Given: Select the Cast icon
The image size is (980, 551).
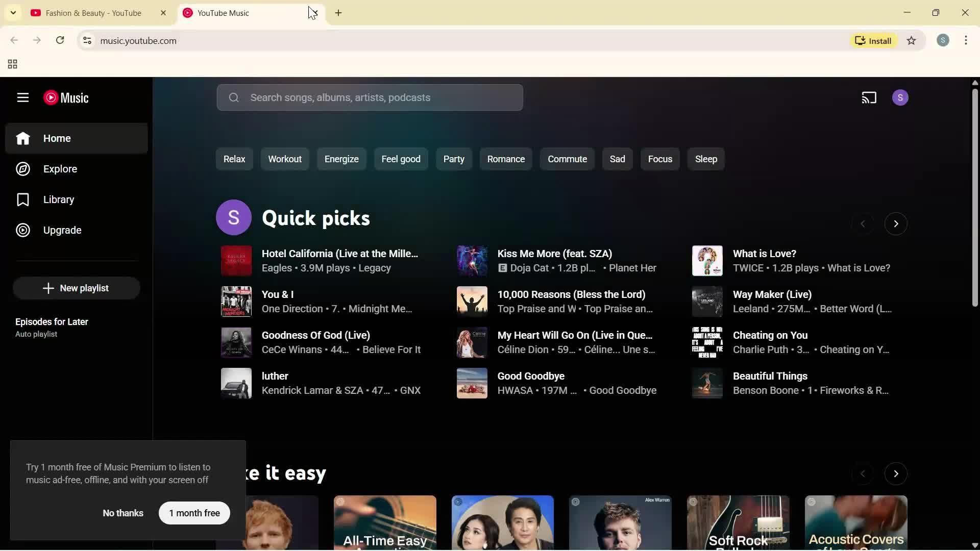Looking at the screenshot, I should (870, 97).
